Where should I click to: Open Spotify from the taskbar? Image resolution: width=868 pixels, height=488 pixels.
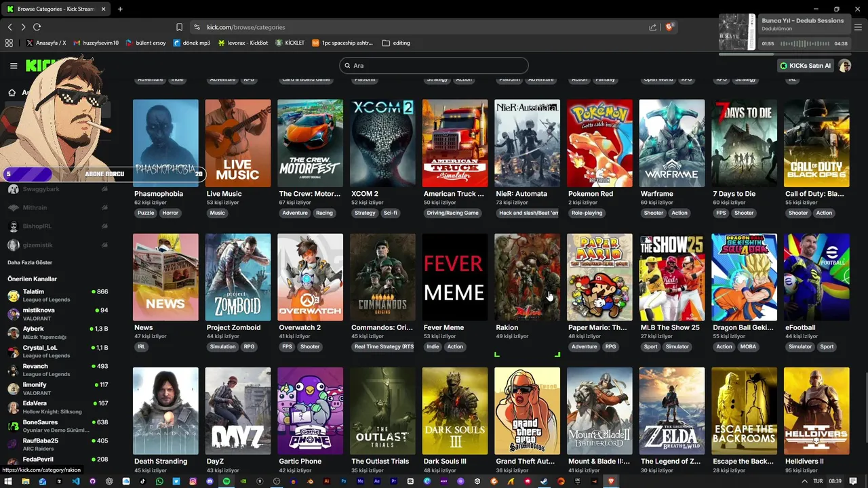point(226,481)
